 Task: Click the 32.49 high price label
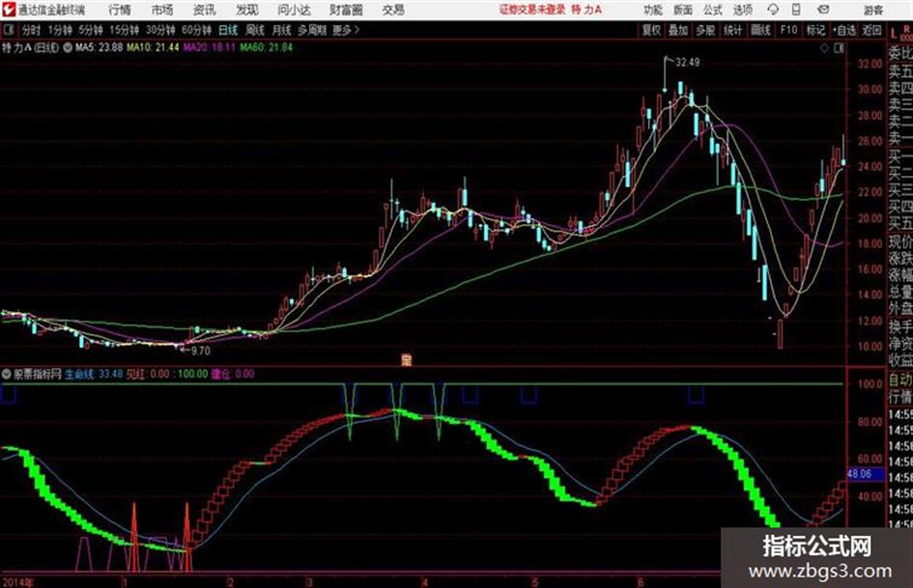687,63
